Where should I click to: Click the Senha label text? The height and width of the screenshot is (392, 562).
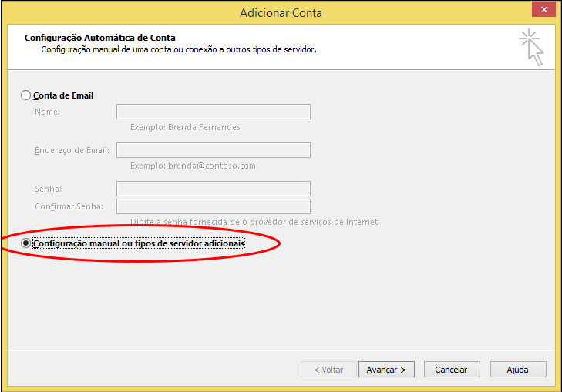[48, 189]
